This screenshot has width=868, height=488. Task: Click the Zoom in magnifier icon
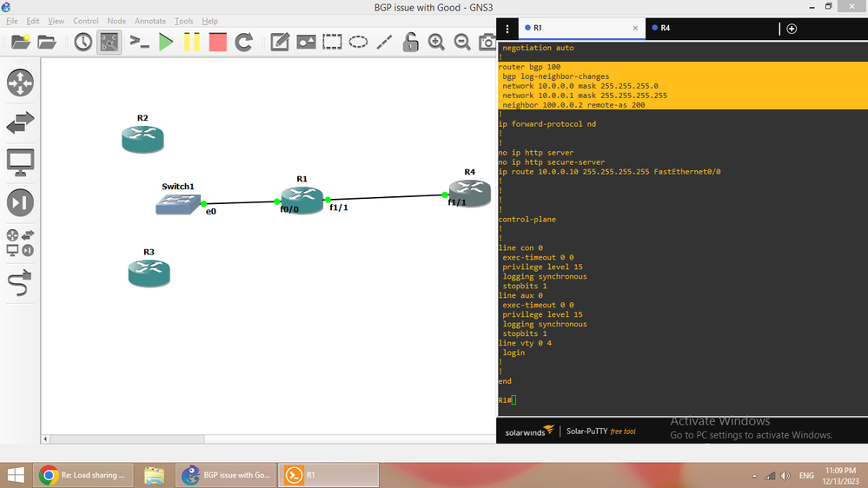[436, 42]
